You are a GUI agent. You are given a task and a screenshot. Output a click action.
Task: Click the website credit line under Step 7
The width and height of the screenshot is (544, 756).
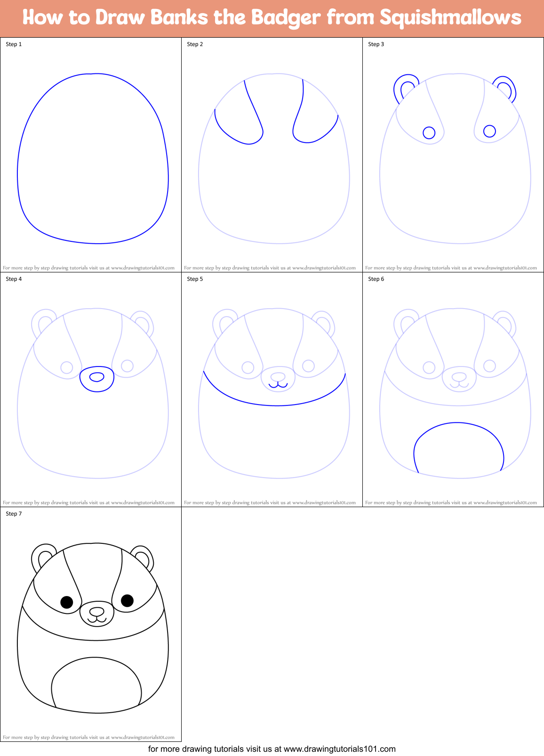click(x=88, y=737)
